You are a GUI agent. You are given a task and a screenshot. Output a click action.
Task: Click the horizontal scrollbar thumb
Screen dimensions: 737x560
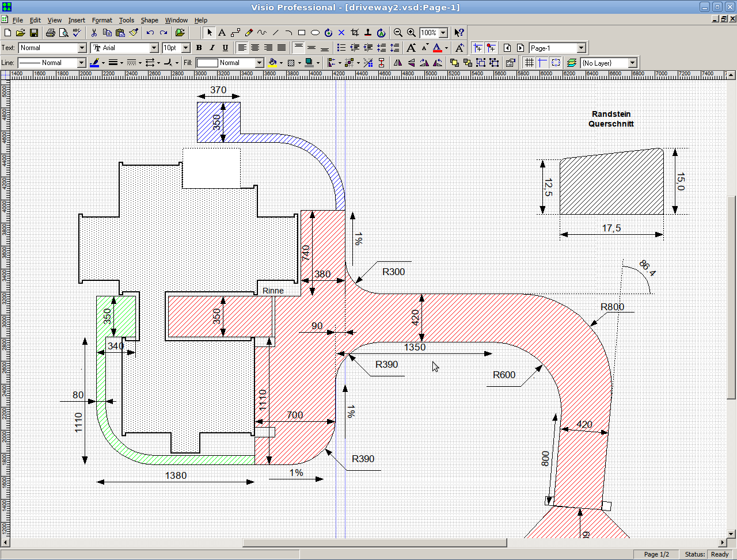[x=374, y=543]
